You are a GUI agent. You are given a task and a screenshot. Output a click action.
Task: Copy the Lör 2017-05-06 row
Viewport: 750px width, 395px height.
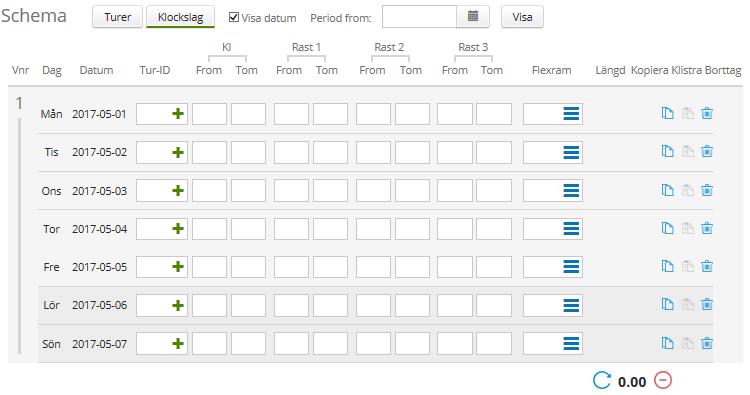click(x=667, y=304)
